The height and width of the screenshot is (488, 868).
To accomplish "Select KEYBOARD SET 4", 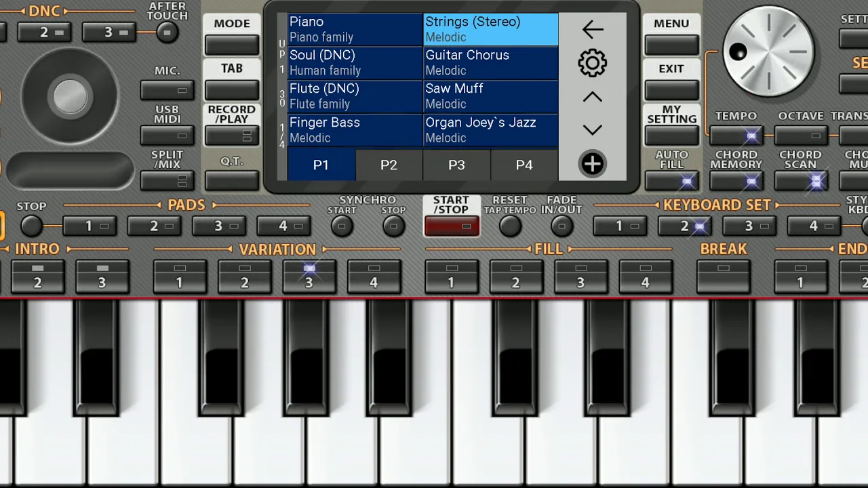I will pos(814,226).
